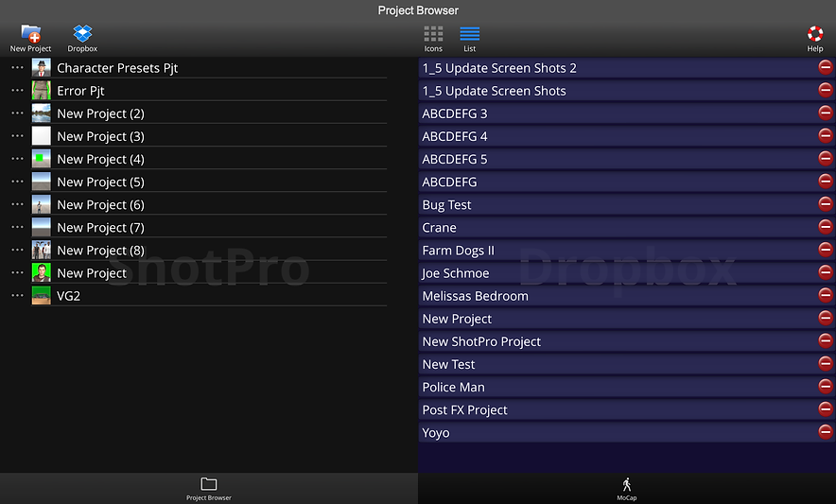Screen dimensions: 836x504
Task: Delete Post FX Project with minus icon
Action: [x=826, y=409]
